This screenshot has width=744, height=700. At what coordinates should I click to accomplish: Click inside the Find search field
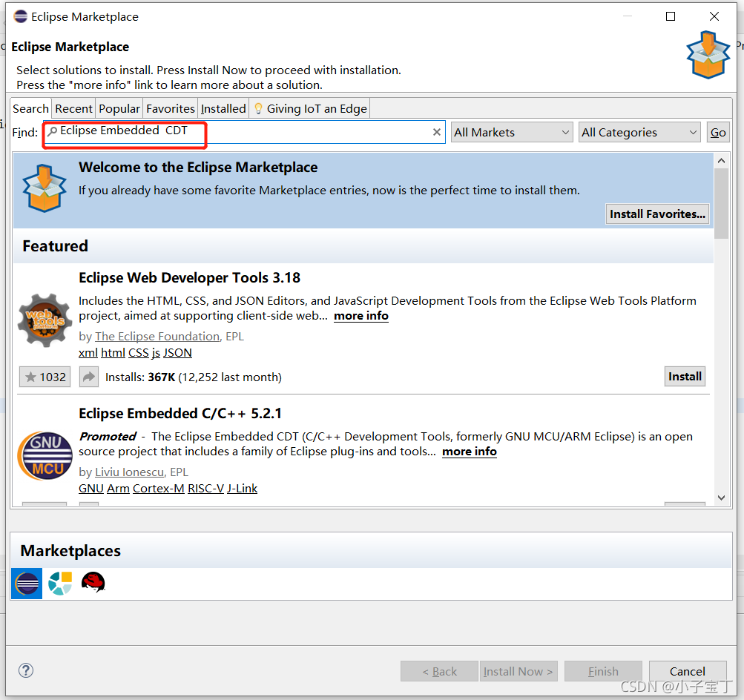[x=244, y=132]
